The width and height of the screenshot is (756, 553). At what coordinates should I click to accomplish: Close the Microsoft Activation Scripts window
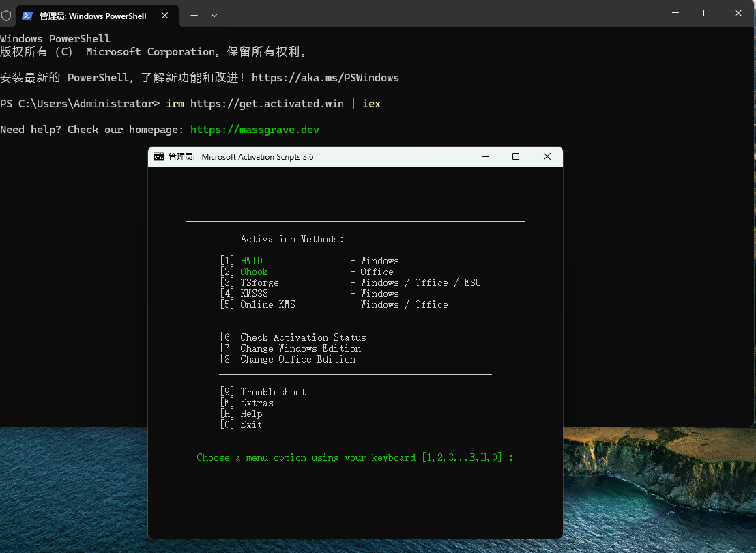[x=547, y=156]
